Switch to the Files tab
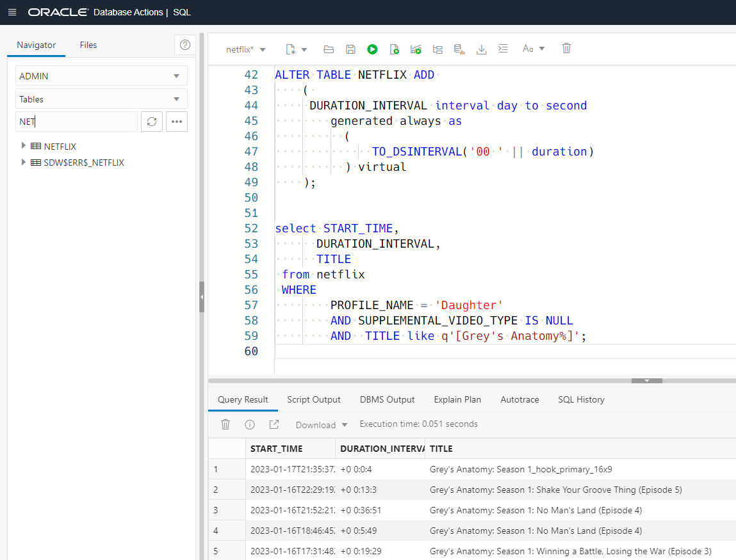This screenshot has height=560, width=736. 88,45
